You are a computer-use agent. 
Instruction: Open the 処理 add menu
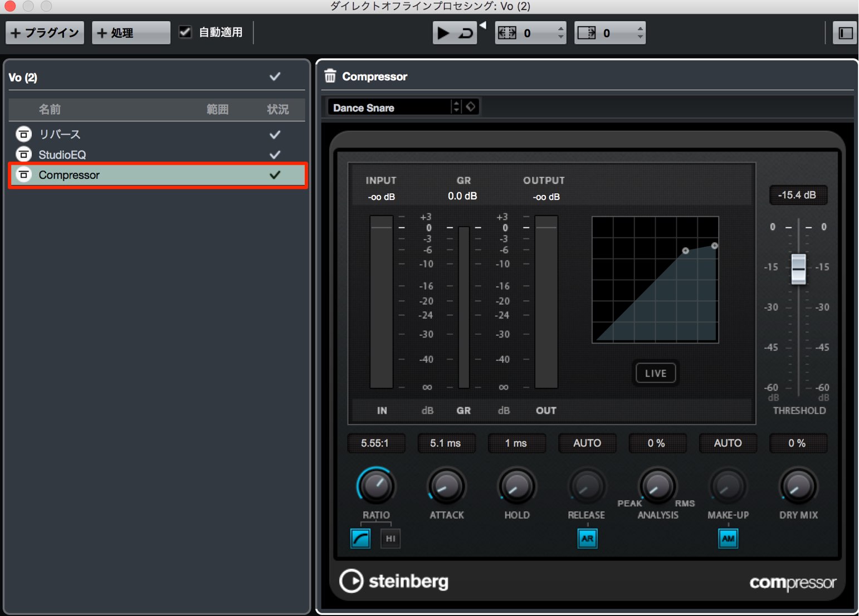pyautogui.click(x=131, y=33)
